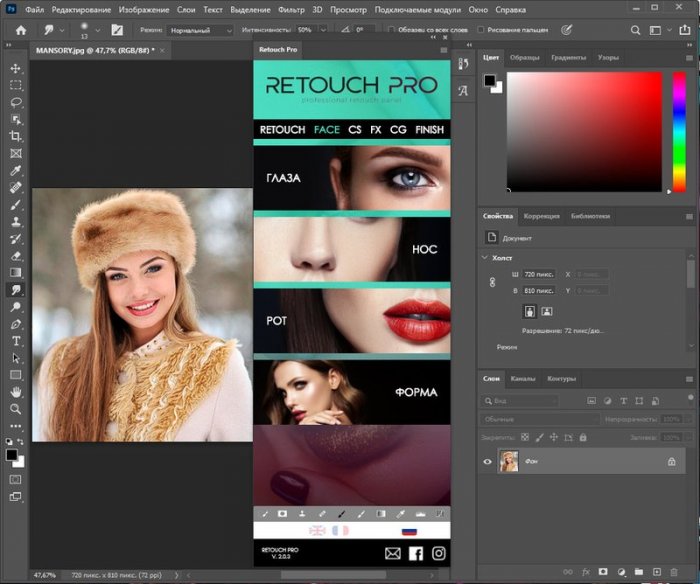Open tool preset picker arrow
The image size is (700, 584).
click(62, 30)
